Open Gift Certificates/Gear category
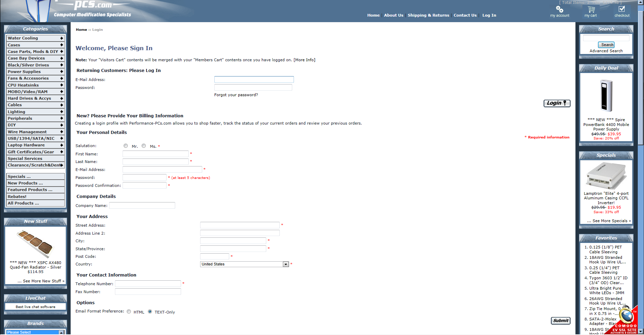Screen dimensions: 644x335 (35, 152)
